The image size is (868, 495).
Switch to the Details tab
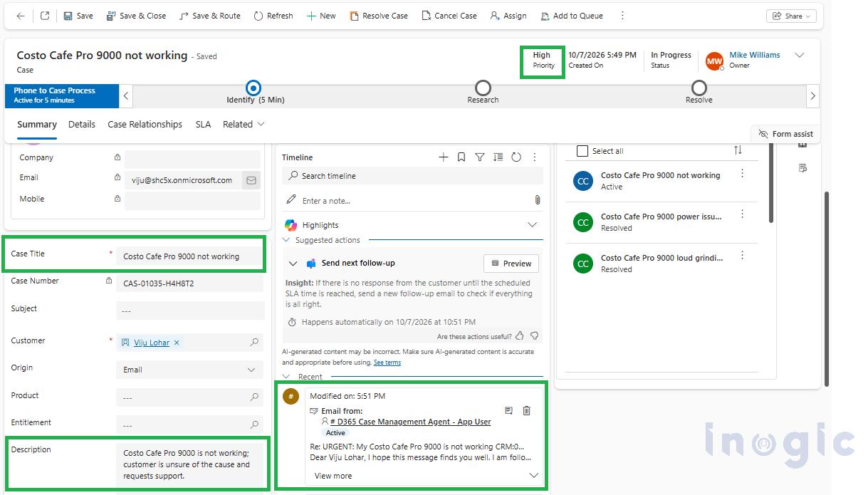coord(82,124)
